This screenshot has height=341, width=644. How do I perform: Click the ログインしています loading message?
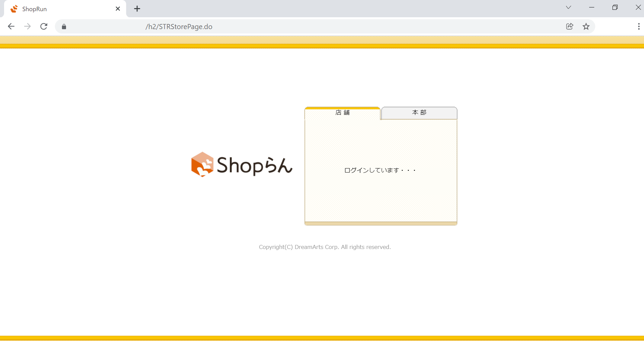click(x=380, y=170)
